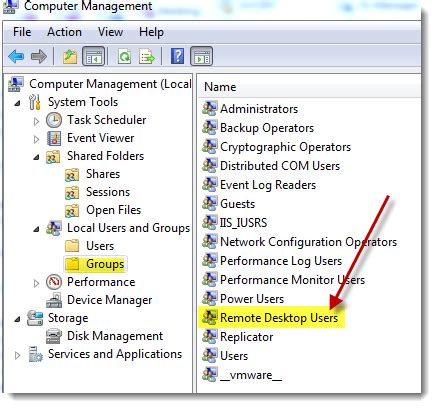The width and height of the screenshot is (436, 408).
Task: Select Open Files in the tree
Action: (114, 210)
